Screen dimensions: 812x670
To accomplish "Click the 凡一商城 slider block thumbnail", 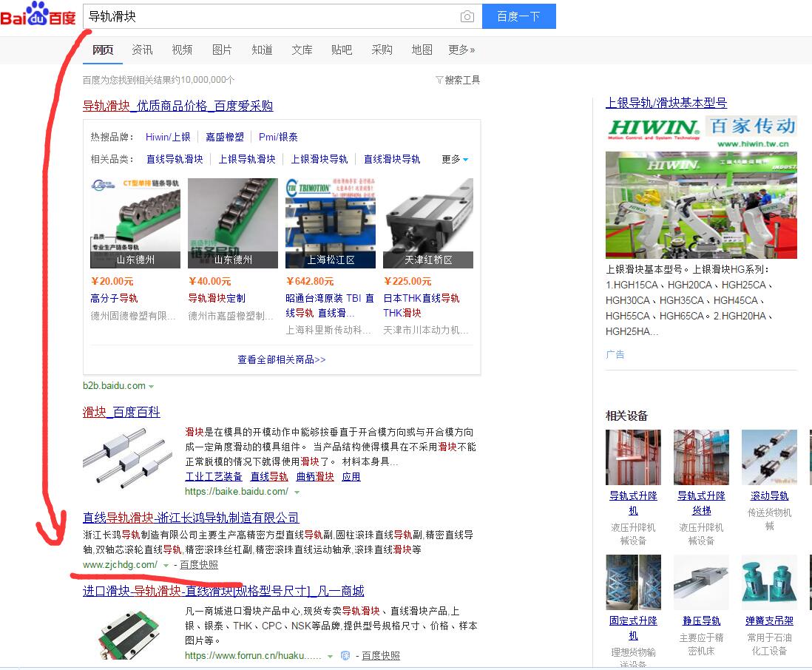I will pyautogui.click(x=128, y=633).
